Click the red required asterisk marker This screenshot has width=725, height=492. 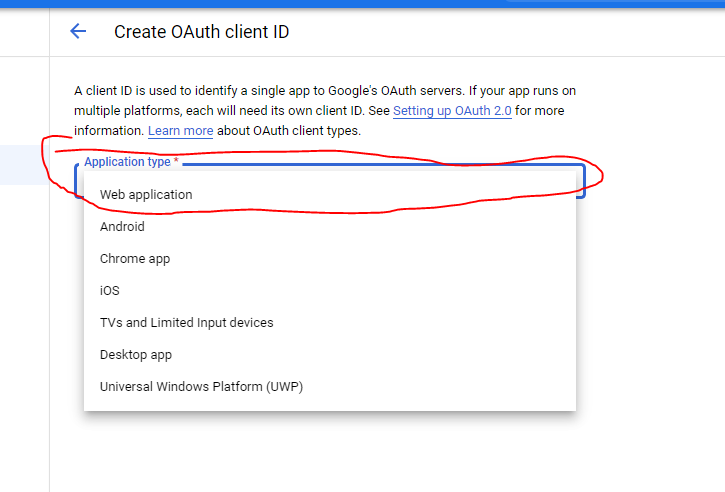tap(177, 162)
